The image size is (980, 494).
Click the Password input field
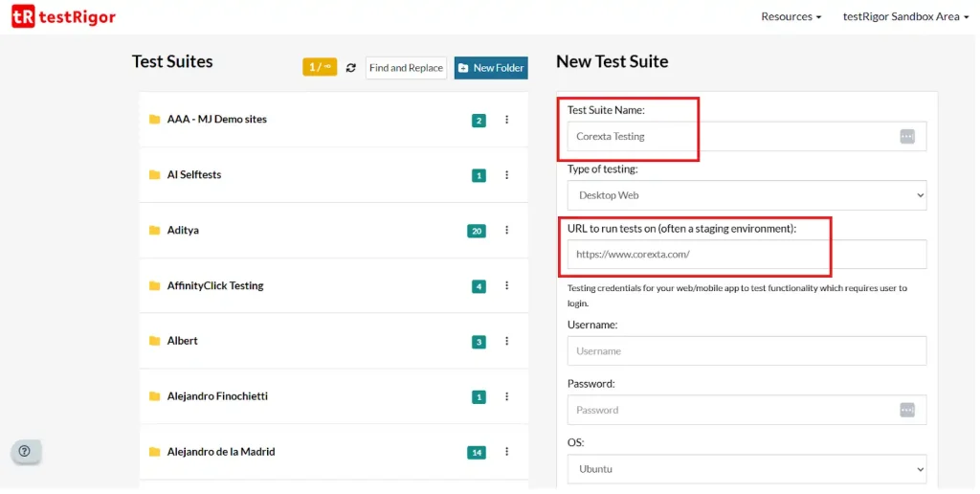pos(746,410)
